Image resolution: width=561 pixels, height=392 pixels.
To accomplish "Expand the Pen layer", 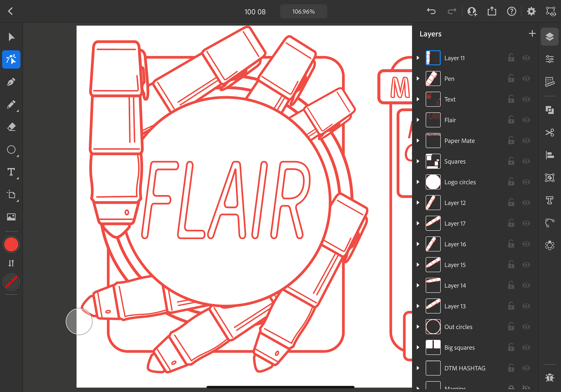I will coord(418,79).
